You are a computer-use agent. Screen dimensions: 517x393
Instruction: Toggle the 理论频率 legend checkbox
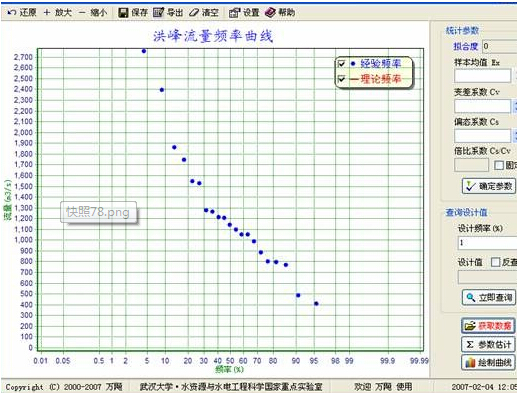[342, 79]
